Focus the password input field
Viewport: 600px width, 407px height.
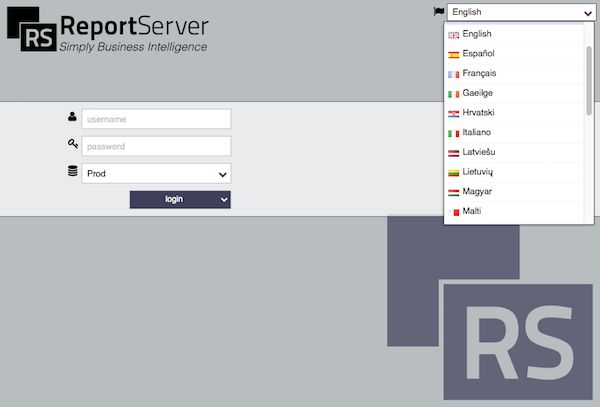156,146
